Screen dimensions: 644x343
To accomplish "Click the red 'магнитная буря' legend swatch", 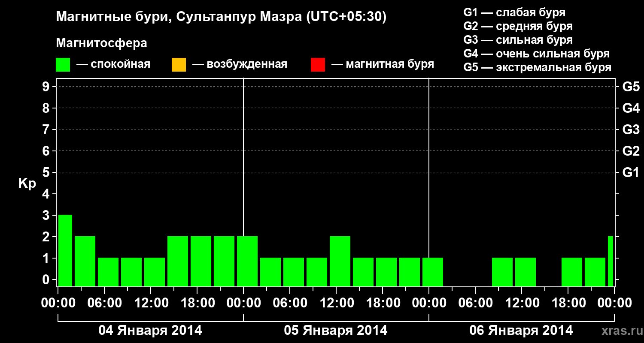I will [x=318, y=65].
